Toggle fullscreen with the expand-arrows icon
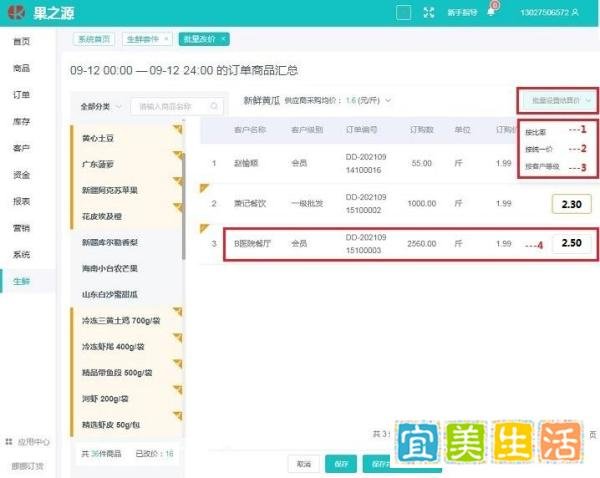This screenshot has width=600, height=478. tap(429, 13)
